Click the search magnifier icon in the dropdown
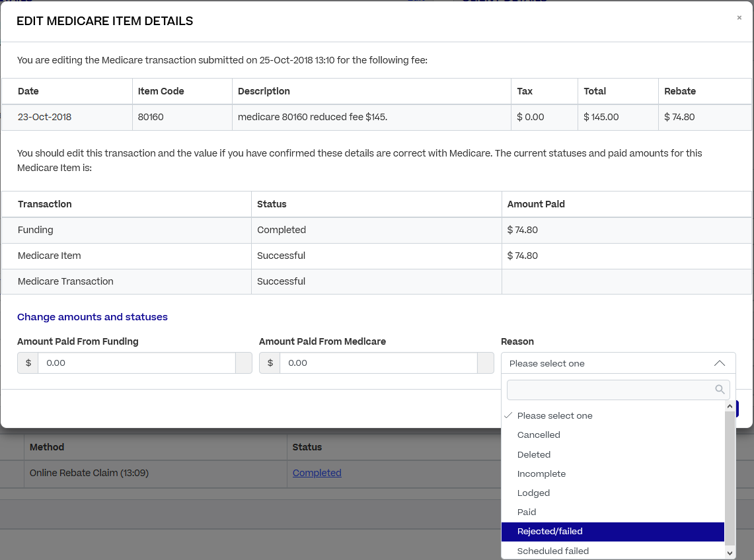 pos(720,390)
